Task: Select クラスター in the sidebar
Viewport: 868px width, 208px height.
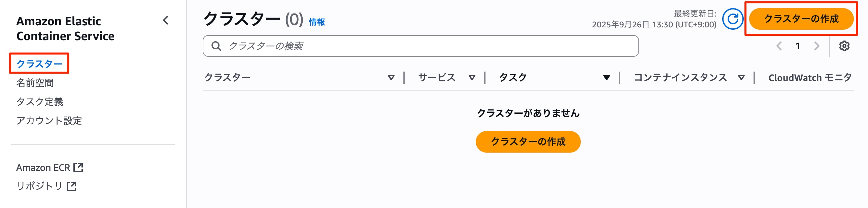Action: coord(39,63)
